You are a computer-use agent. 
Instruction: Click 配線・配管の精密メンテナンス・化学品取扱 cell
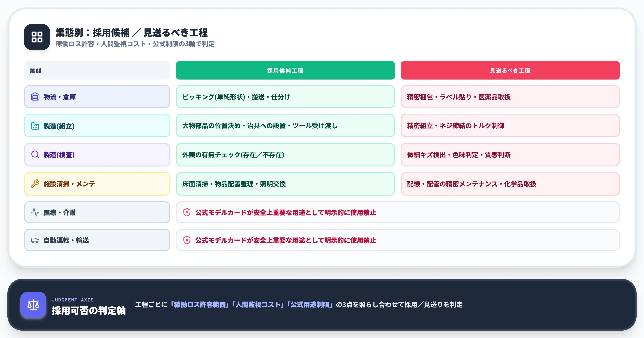pyautogui.click(x=510, y=184)
